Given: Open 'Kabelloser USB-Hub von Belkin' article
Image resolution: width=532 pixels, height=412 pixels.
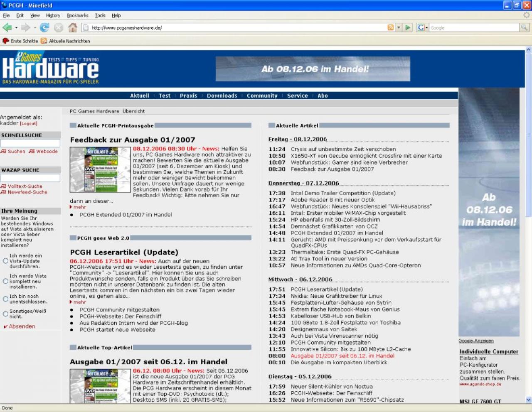Looking at the screenshot, I should pyautogui.click(x=331, y=316).
